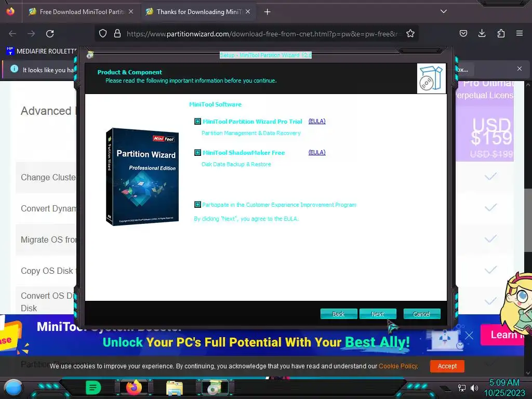
Task: Click the taskbar clock showing 5:09 AM
Action: pyautogui.click(x=504, y=382)
